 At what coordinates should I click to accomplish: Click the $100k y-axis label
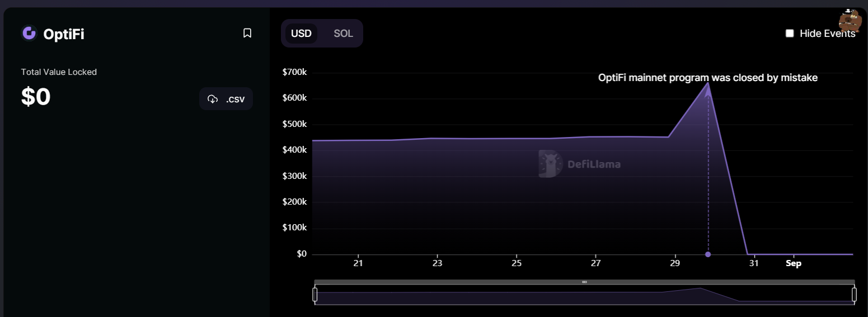(294, 228)
